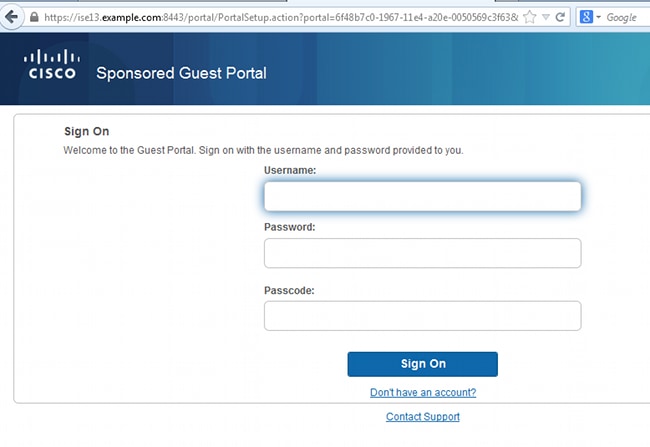The height and width of the screenshot is (447, 650).
Task: Click into the Username field
Action: tap(422, 196)
